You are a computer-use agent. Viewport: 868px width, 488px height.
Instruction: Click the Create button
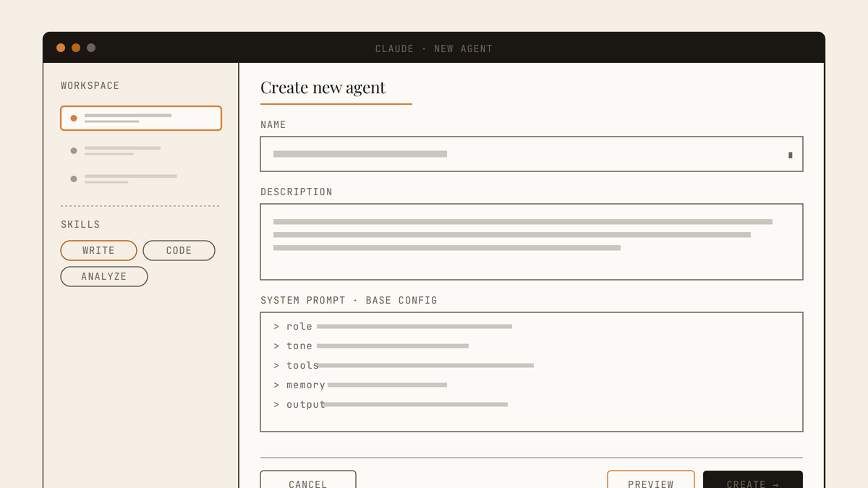tap(752, 479)
